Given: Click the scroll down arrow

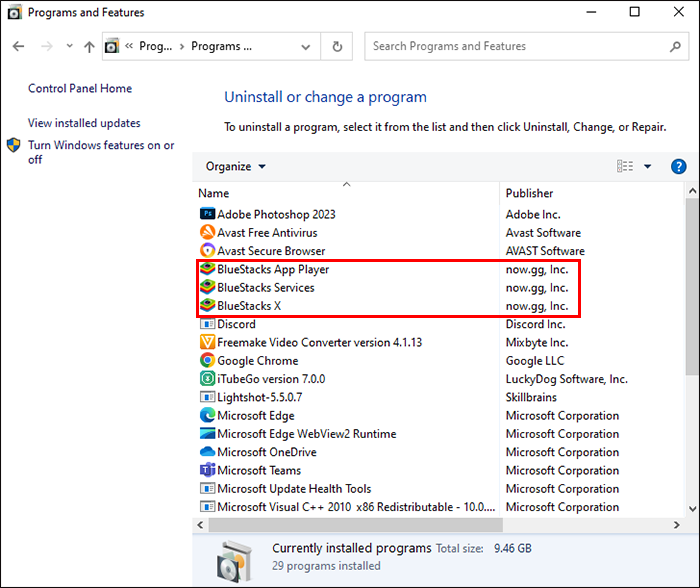Looking at the screenshot, I should pyautogui.click(x=692, y=508).
